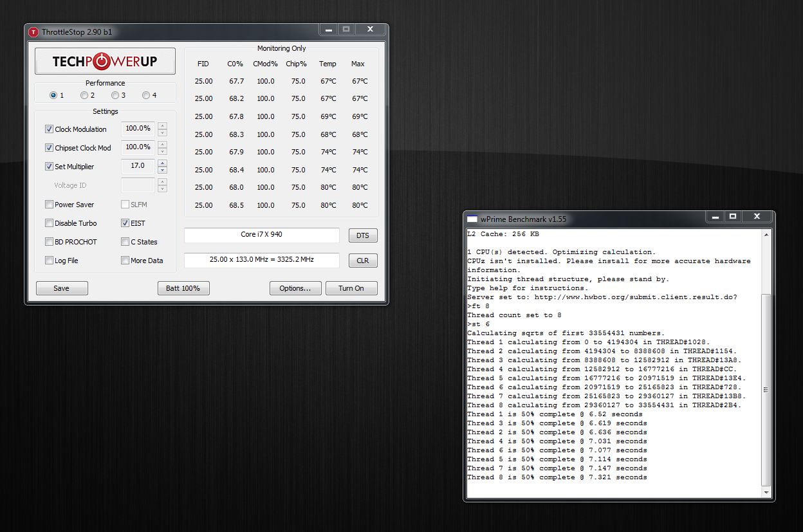Screen dimensions: 803x532
Task: Click the ThrottleStop red title bar icon
Action: coord(33,32)
